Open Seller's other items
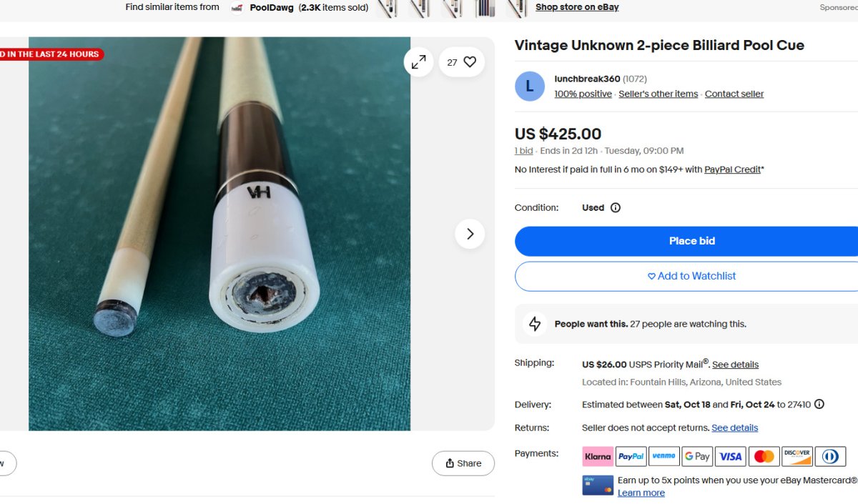Viewport: 858px width, 504px height. (x=658, y=94)
